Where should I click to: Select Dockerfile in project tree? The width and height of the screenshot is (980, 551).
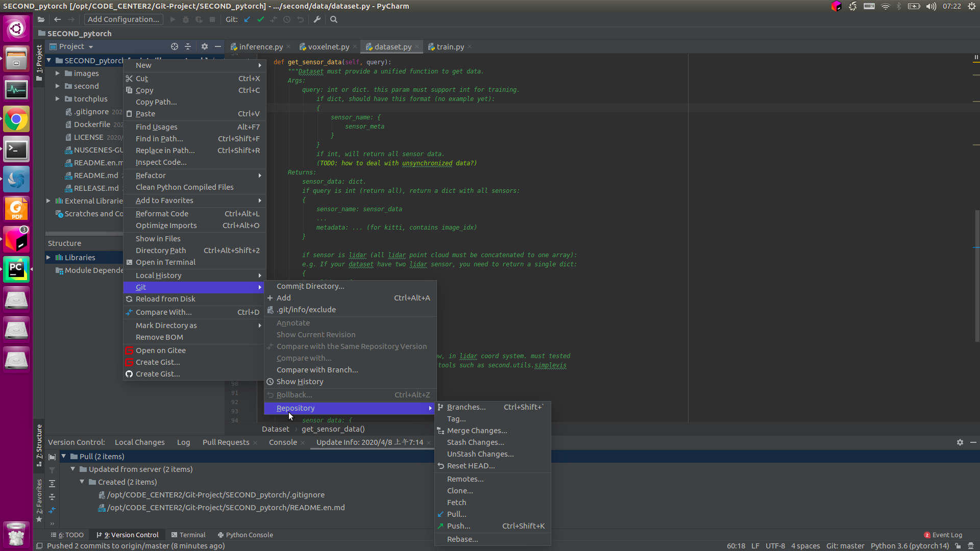coord(92,124)
